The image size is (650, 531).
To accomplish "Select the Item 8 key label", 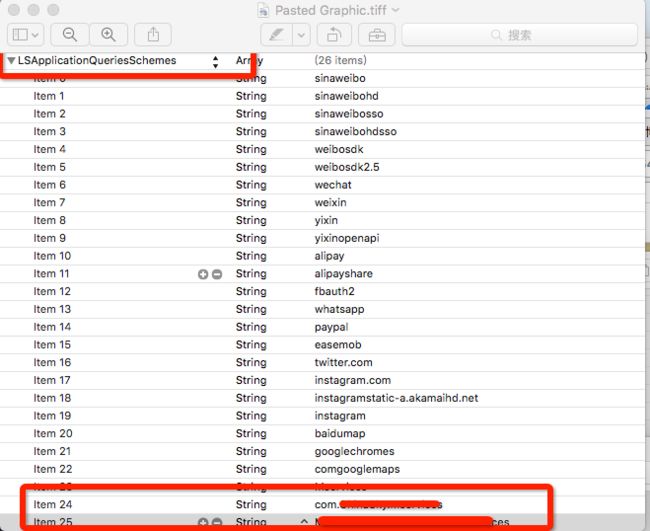I will [x=49, y=221].
